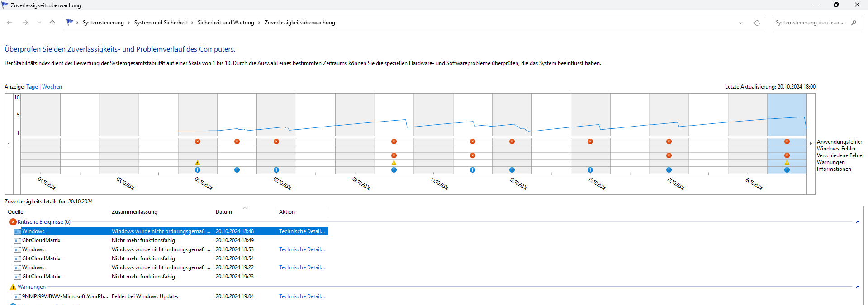This screenshot has height=305, width=868.
Task: Open Technische Details for 18:53 Windows event
Action: coord(302,249)
